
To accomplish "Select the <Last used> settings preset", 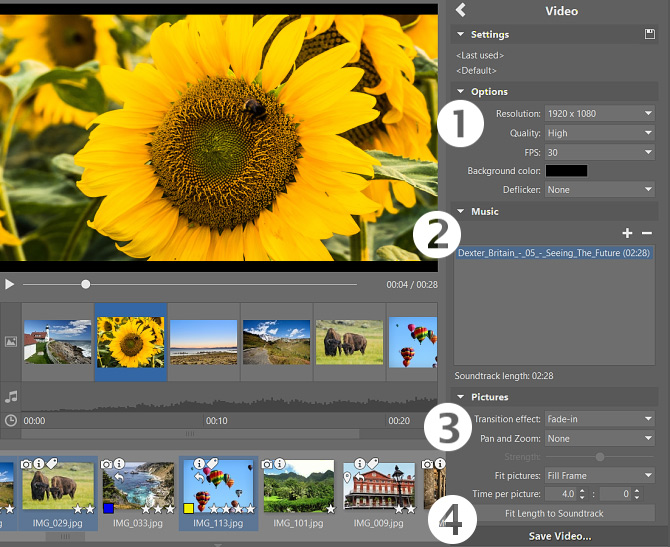I will [480, 56].
